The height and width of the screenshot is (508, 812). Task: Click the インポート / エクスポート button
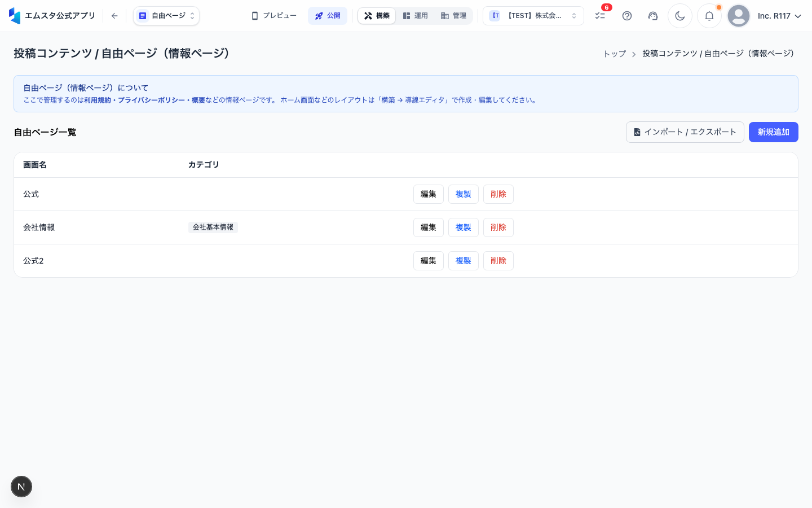click(685, 132)
